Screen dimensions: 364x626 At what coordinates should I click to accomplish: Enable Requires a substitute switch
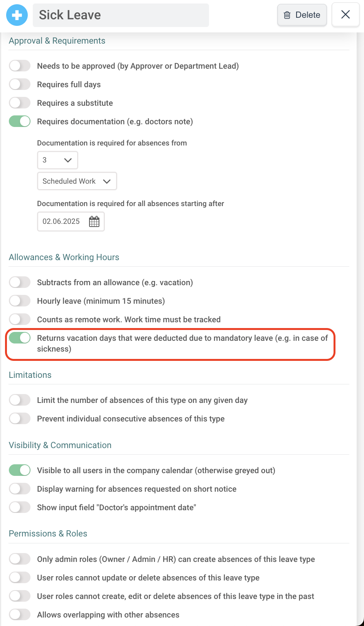(x=20, y=103)
